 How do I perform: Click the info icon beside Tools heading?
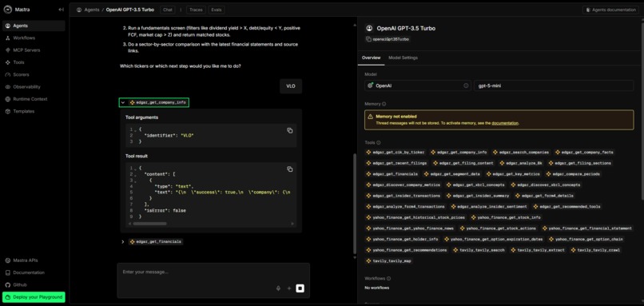click(378, 143)
